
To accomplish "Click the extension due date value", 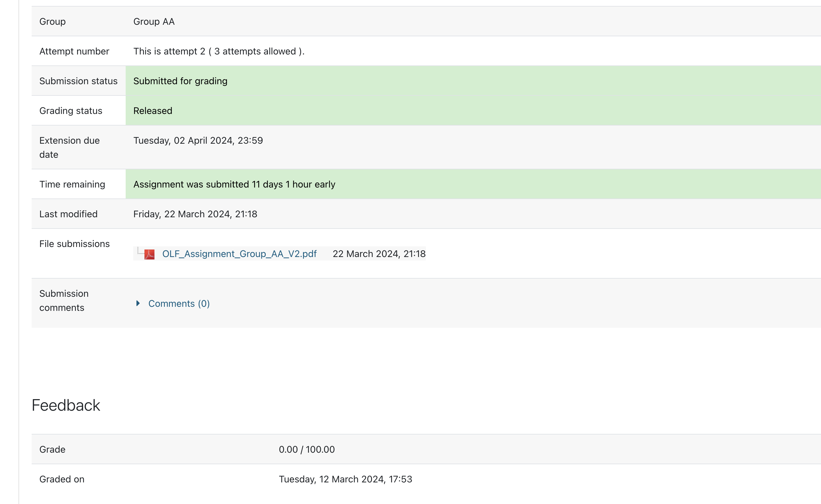I will 198,141.
